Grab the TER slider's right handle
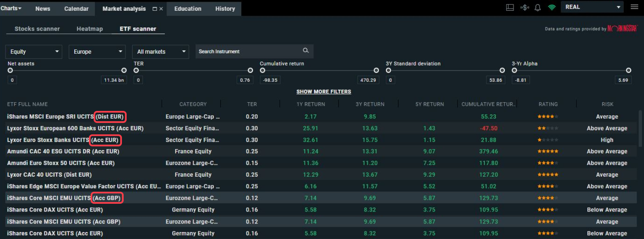Viewport: 644px width, 239px height. click(250, 70)
